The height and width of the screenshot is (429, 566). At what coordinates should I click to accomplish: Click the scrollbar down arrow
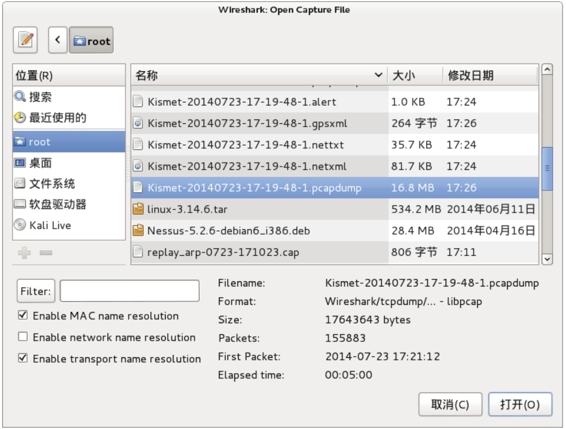pyautogui.click(x=547, y=259)
